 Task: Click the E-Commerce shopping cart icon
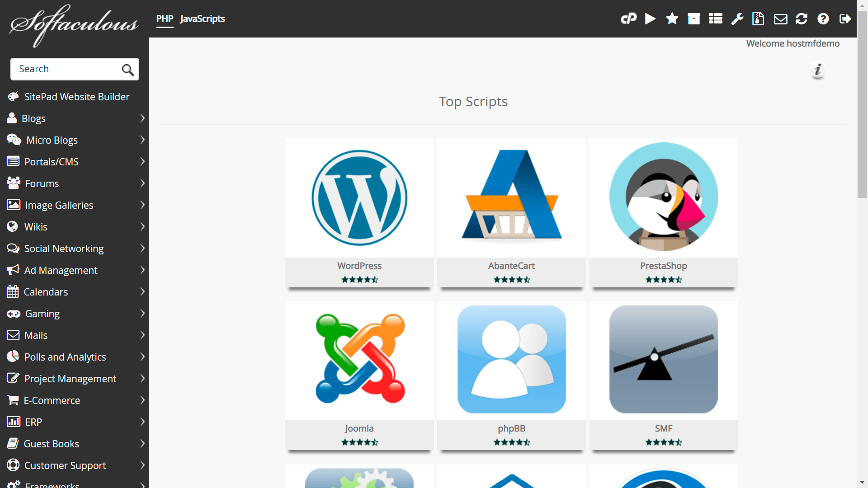pyautogui.click(x=13, y=400)
